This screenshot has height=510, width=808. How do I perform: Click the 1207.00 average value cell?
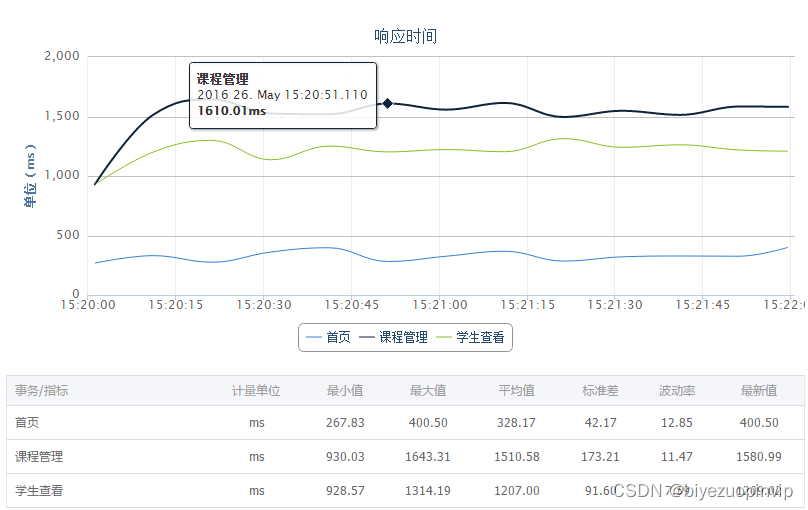[x=516, y=491]
